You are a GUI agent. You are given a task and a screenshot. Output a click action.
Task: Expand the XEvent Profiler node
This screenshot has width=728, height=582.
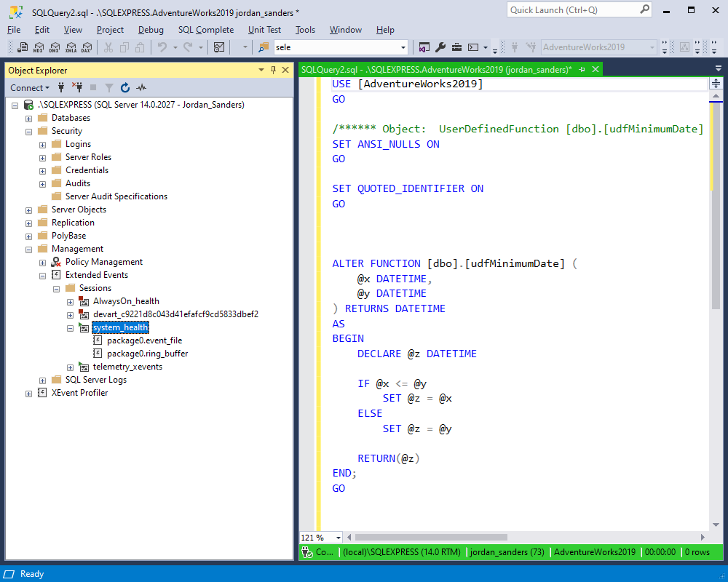(x=29, y=394)
